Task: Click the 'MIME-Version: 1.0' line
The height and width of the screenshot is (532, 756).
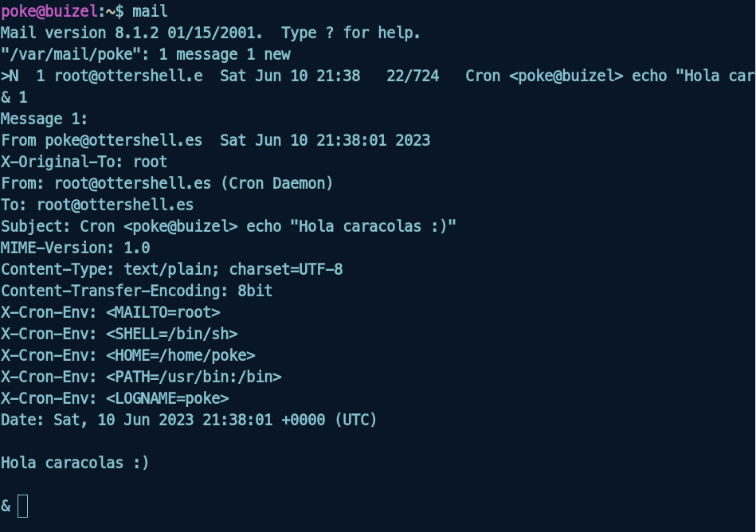Action: [x=75, y=248]
